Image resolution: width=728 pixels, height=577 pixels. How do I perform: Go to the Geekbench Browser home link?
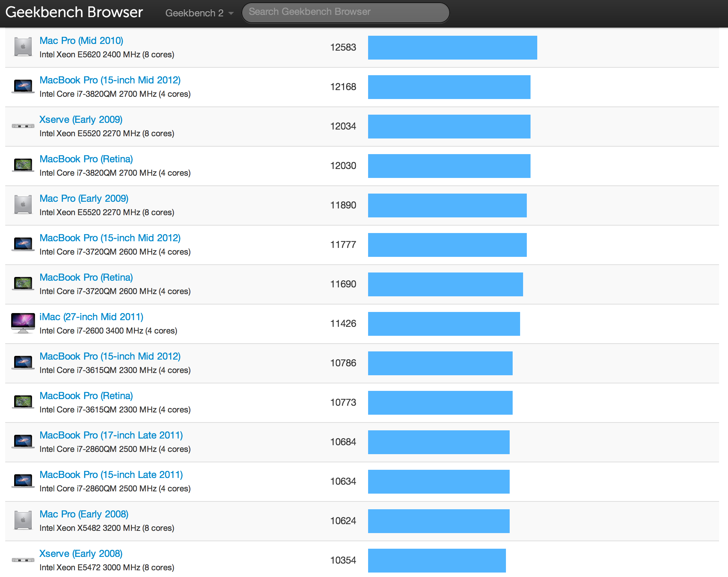pyautogui.click(x=74, y=12)
